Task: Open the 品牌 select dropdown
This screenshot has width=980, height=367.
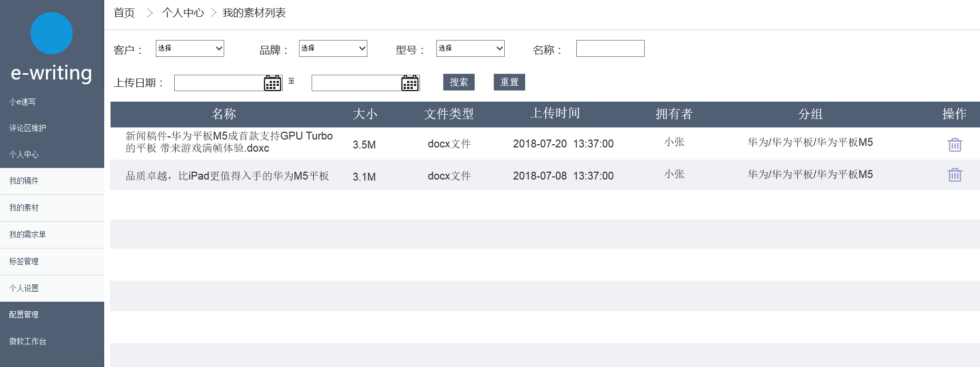Action: pos(333,48)
